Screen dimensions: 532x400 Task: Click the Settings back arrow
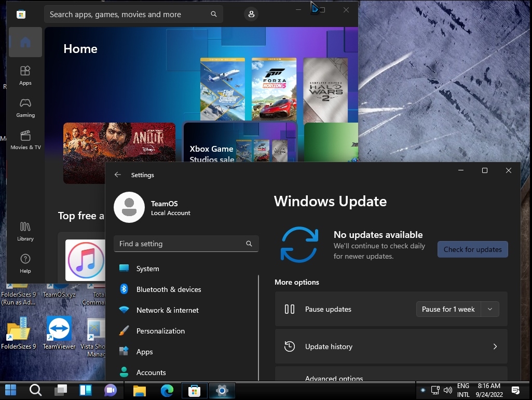118,175
